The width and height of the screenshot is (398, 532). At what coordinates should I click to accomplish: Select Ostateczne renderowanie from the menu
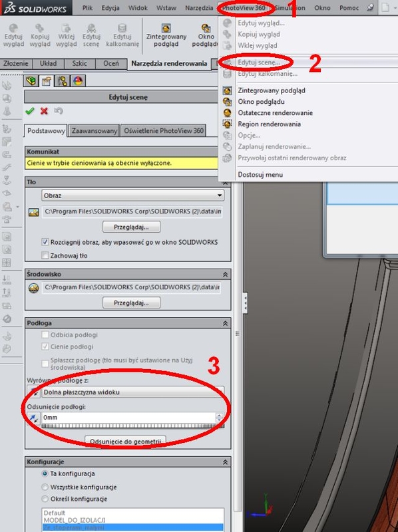pos(275,113)
